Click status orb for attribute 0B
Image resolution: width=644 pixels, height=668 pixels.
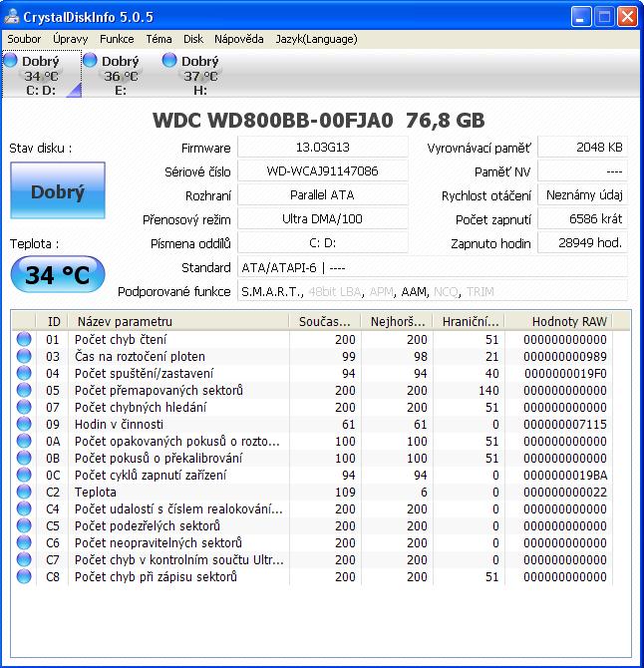24,458
